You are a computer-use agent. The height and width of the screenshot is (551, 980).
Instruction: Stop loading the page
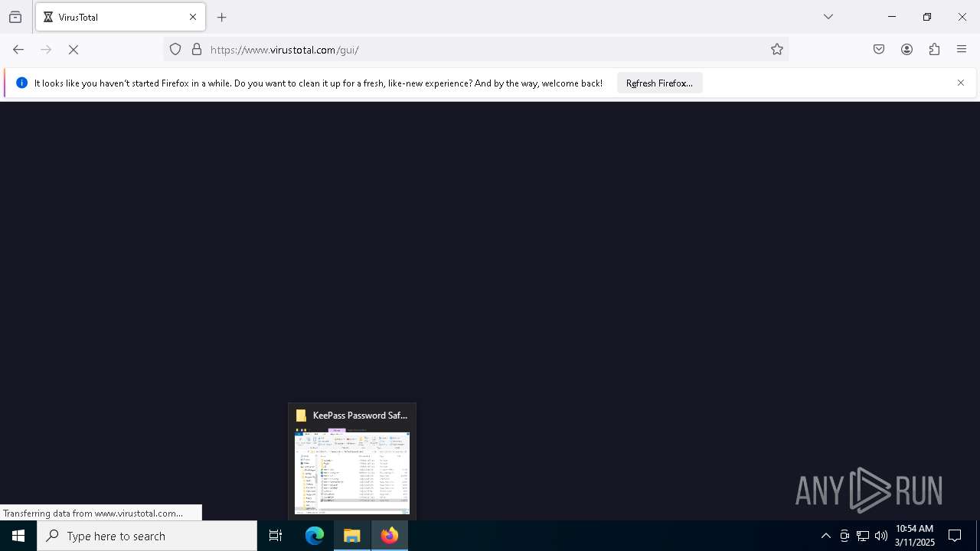pos(73,50)
